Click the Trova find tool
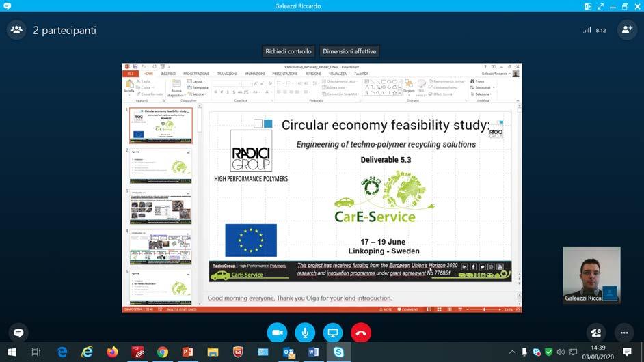The width and height of the screenshot is (644, 362). click(477, 81)
